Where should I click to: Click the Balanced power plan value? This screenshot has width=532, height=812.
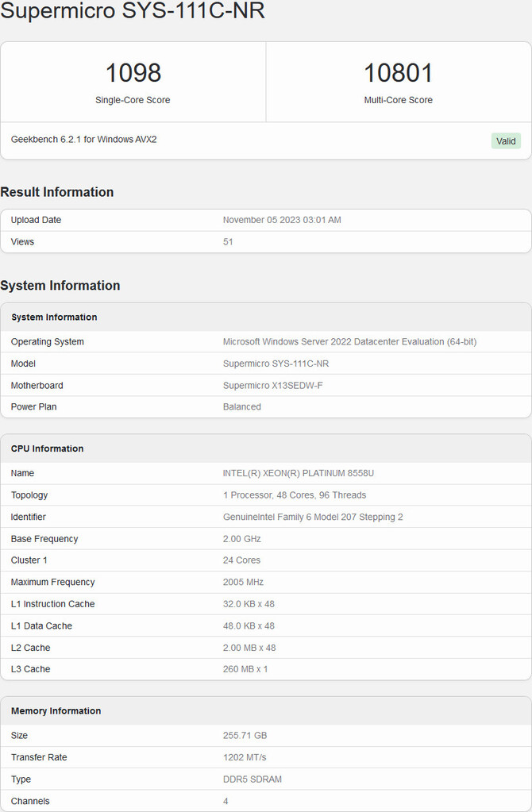242,407
